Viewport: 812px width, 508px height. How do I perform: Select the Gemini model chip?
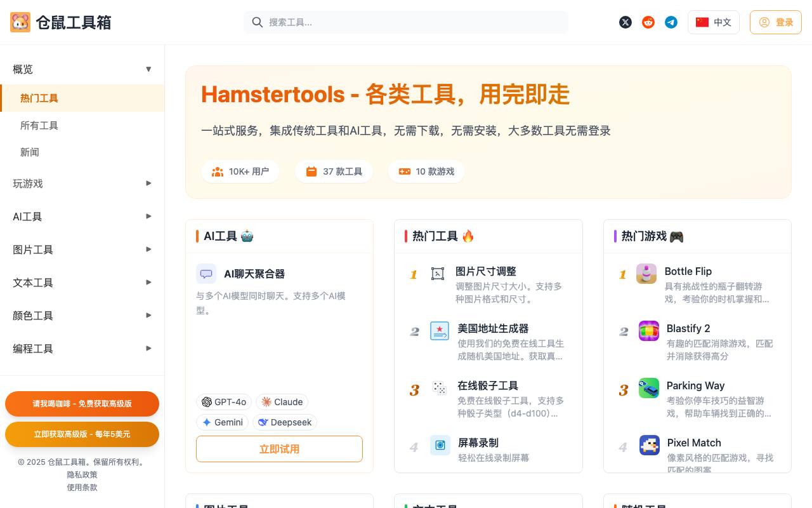coord(222,422)
